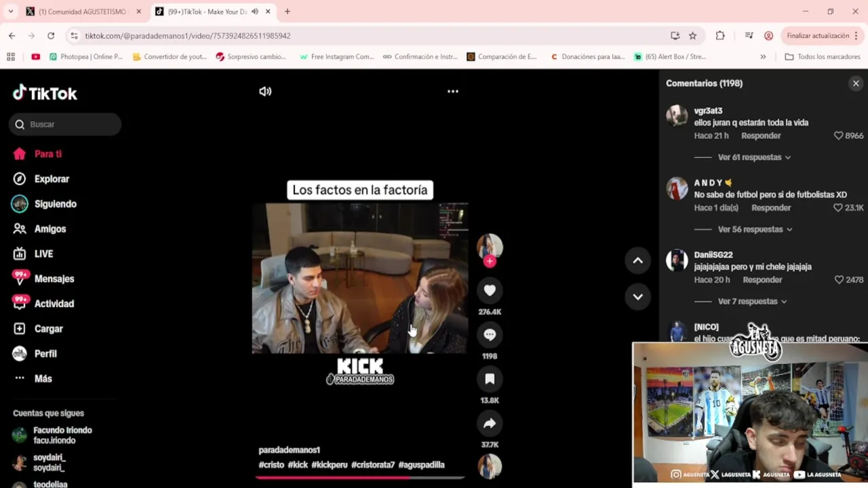Like the video with the heart icon
868x488 pixels.
(490, 291)
